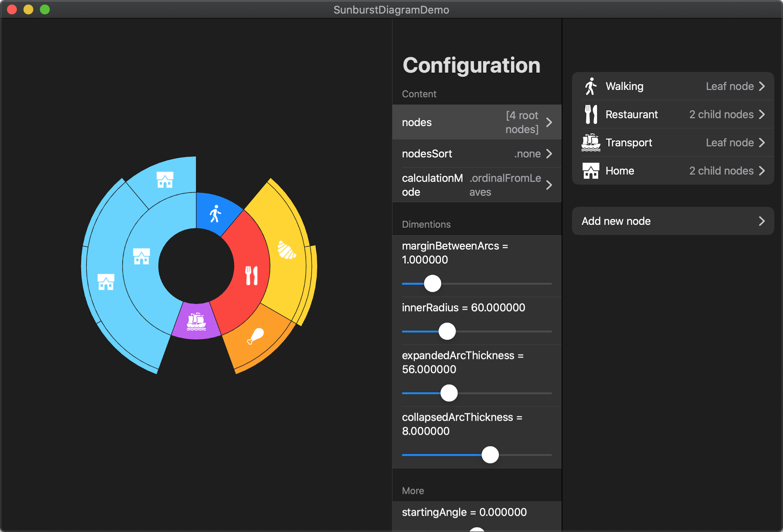Click the '[4 root nodes]' value text
The image size is (783, 532).
522,123
